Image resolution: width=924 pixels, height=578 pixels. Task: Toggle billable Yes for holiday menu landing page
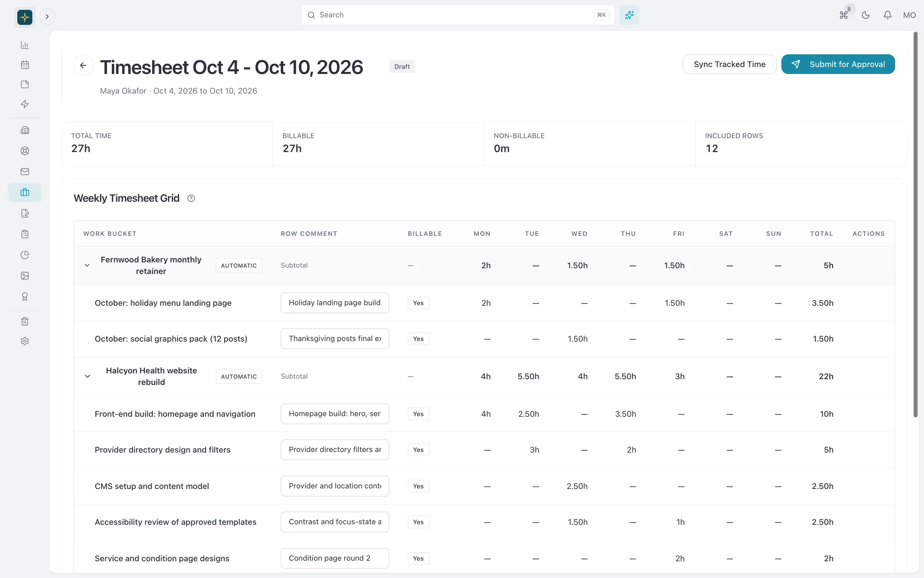(418, 303)
